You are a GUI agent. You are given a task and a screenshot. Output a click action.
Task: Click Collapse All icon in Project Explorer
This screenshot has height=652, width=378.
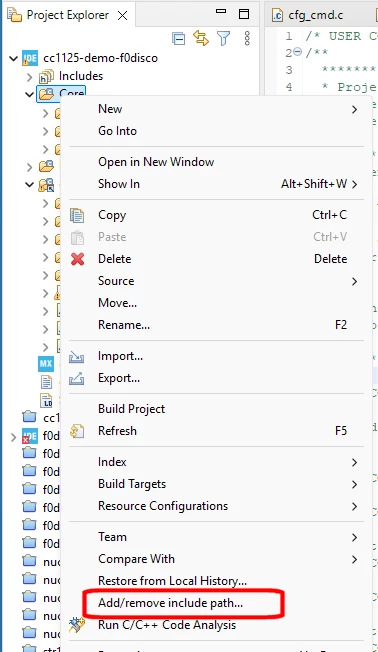(x=178, y=39)
